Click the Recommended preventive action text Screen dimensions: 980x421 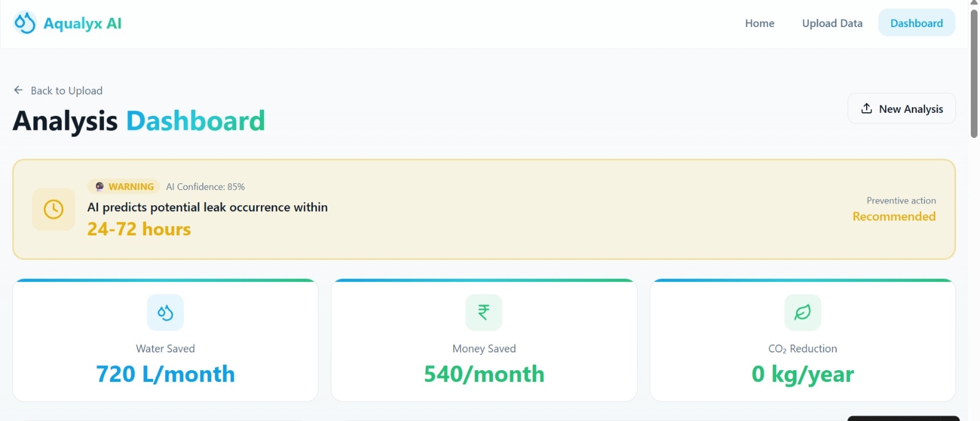pyautogui.click(x=894, y=216)
